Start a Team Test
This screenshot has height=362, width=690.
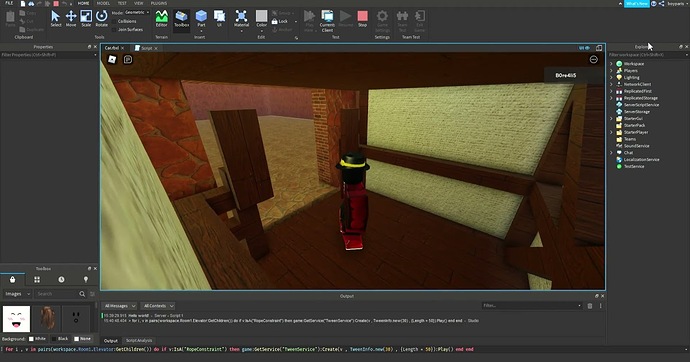402,21
